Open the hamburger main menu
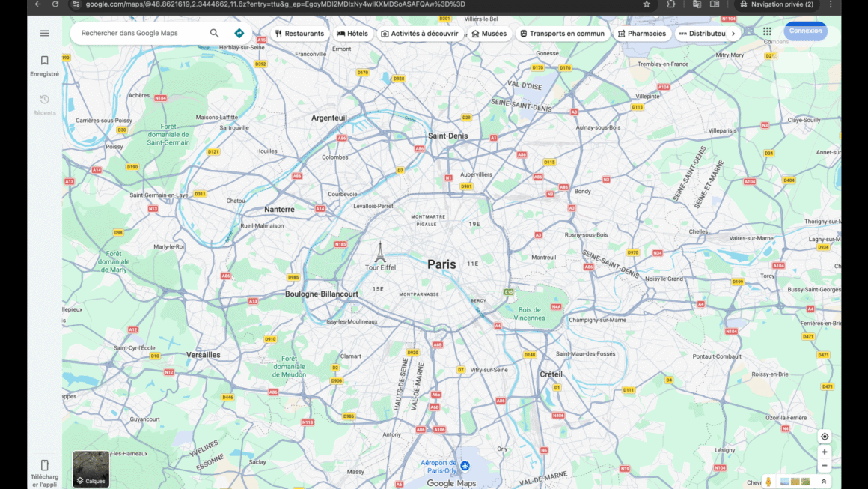Screen dimensions: 868x489 44,33
